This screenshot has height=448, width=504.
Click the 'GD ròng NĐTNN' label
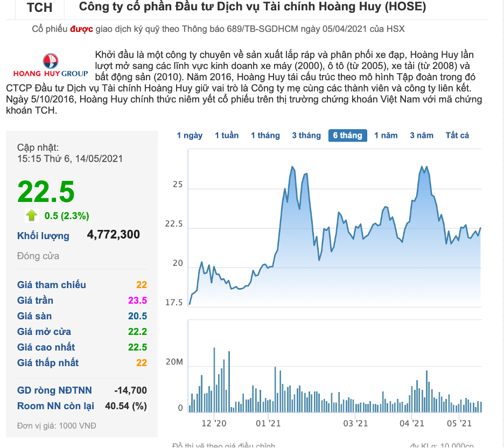click(54, 390)
